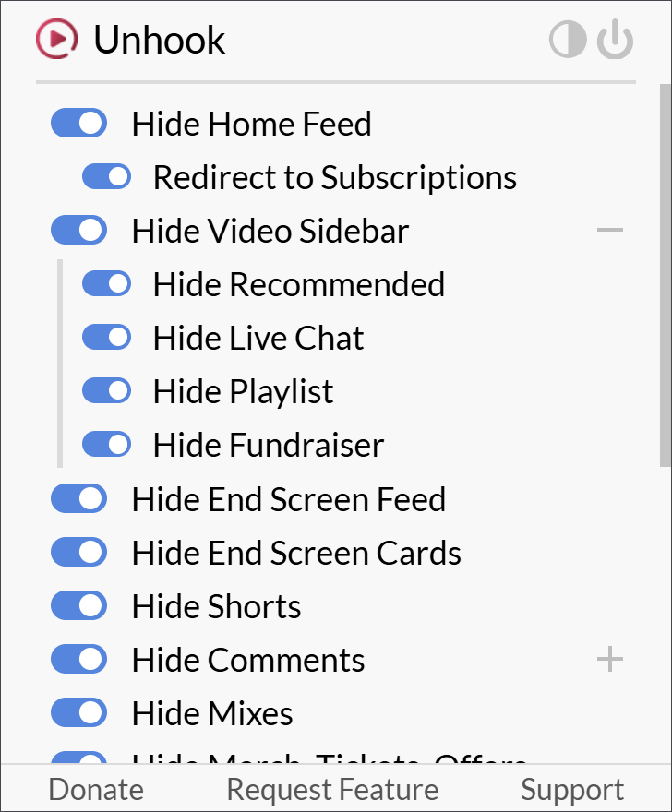This screenshot has height=812, width=672.
Task: Switch off Hide Live Chat
Action: pyautogui.click(x=106, y=338)
